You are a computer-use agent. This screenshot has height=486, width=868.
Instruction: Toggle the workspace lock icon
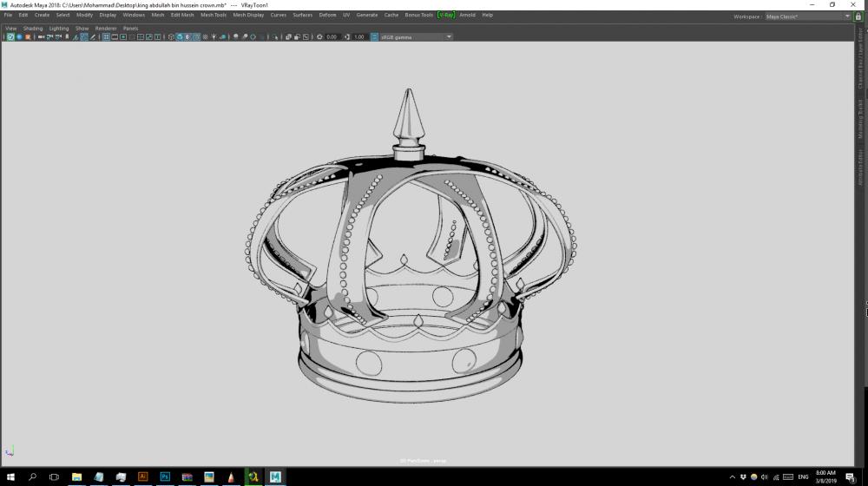pos(858,16)
